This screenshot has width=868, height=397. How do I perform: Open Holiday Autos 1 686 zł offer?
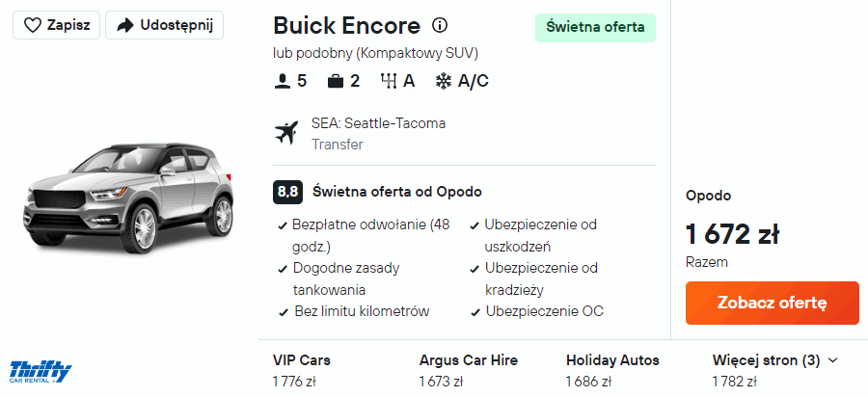[612, 370]
